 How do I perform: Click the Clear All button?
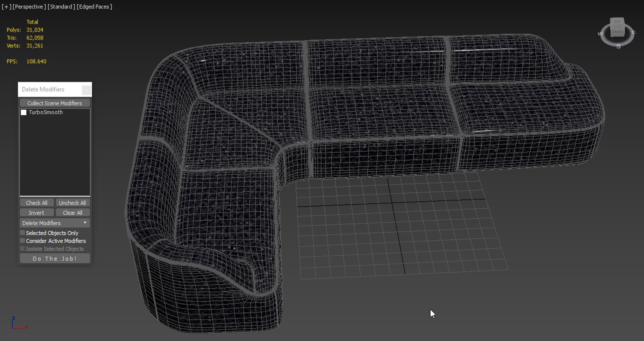(72, 213)
